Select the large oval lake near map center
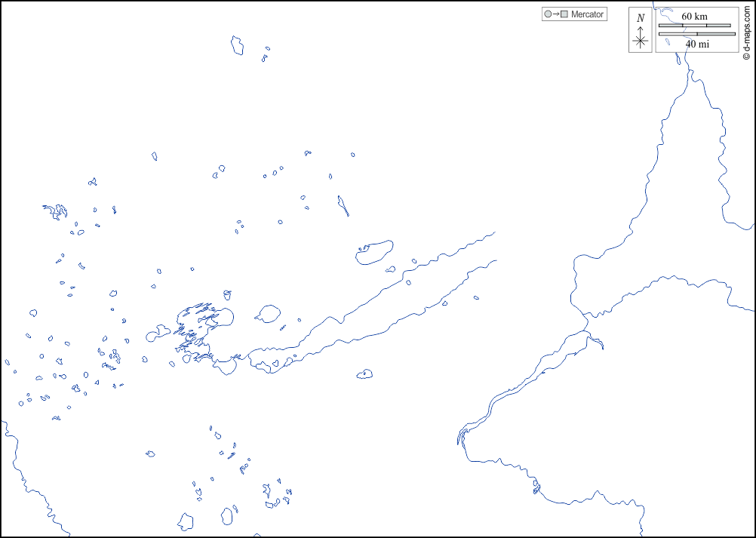Screen dimensions: 756x538 pos(375,251)
